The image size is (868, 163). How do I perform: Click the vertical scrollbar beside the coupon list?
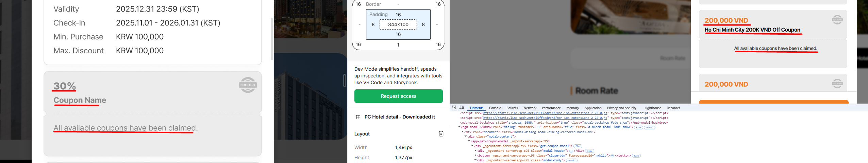pos(271,39)
